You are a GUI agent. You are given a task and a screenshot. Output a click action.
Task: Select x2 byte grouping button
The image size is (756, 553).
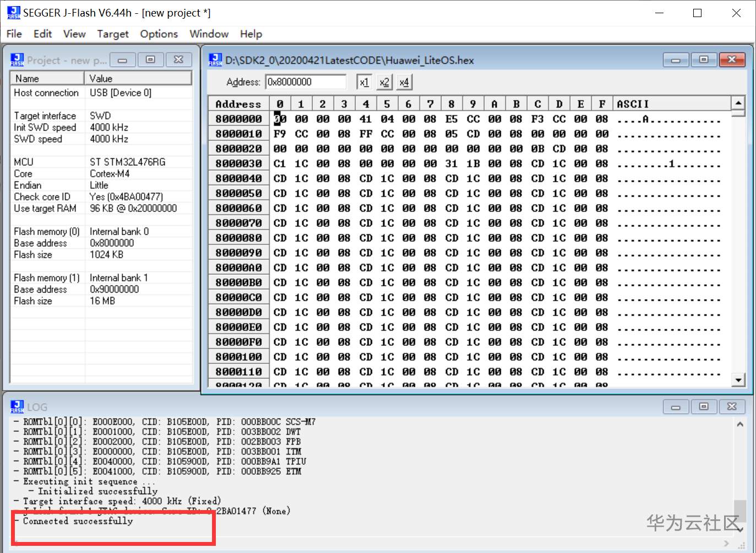tap(384, 82)
